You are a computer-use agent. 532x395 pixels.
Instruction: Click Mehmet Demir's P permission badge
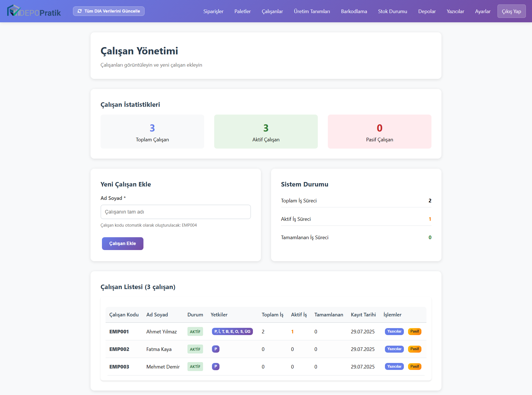click(x=216, y=367)
